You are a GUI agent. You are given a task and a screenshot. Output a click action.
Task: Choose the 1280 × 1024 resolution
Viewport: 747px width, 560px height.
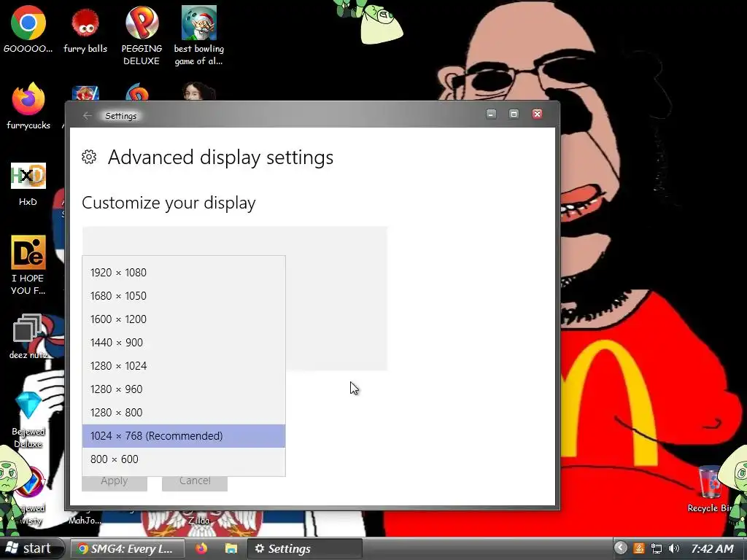[183, 366]
